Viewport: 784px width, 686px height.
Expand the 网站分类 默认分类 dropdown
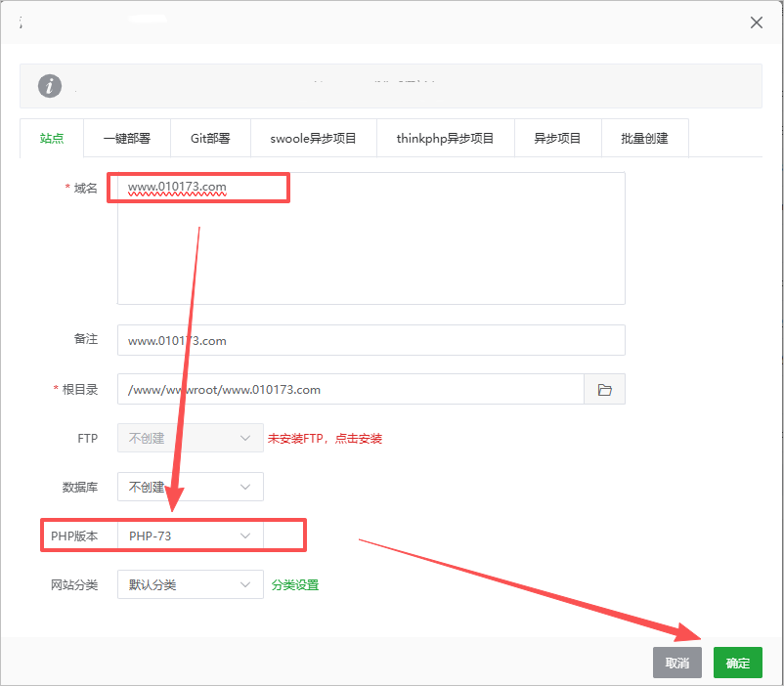point(190,584)
